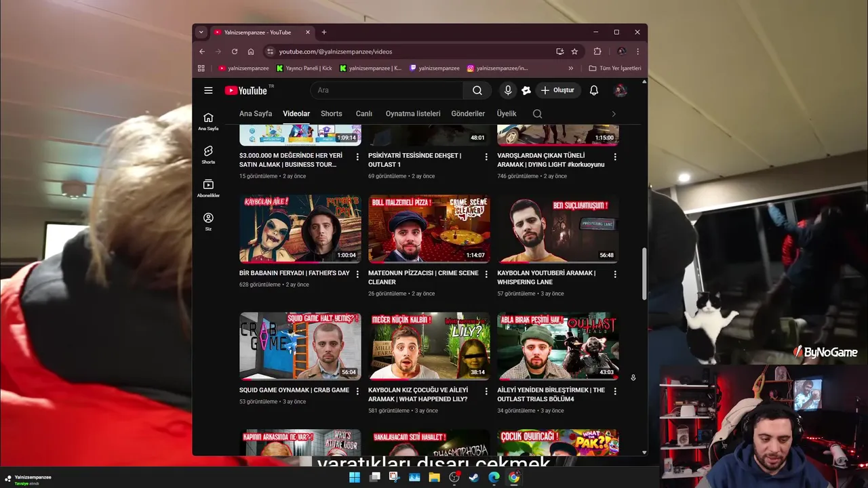
Task: Reload the page in Chrome
Action: (x=235, y=52)
